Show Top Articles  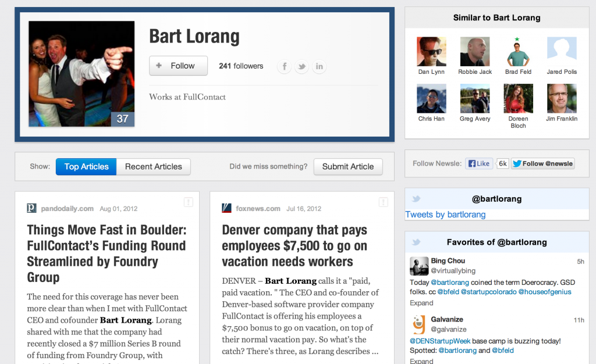86,167
